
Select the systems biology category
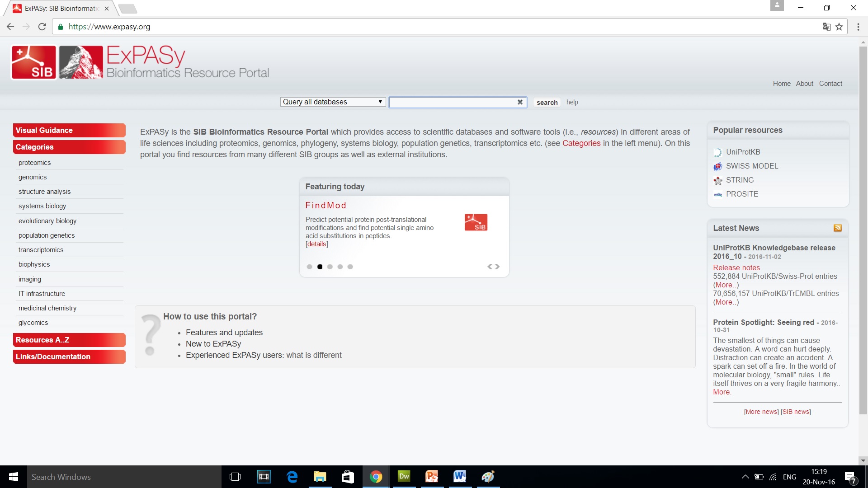(x=42, y=206)
